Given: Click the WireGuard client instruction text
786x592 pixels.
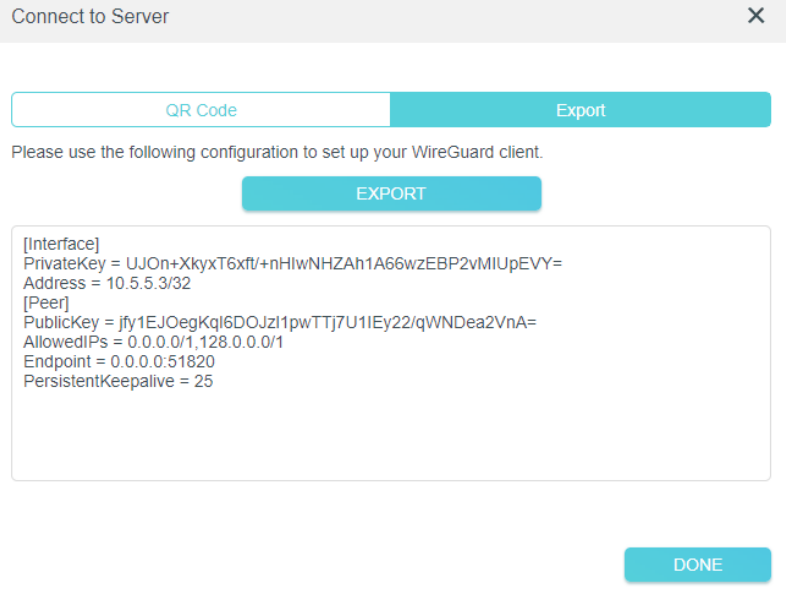Looking at the screenshot, I should (277, 152).
